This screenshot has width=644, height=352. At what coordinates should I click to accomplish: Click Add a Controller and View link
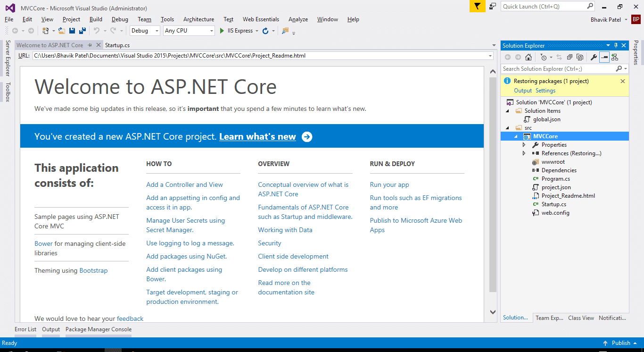click(184, 184)
